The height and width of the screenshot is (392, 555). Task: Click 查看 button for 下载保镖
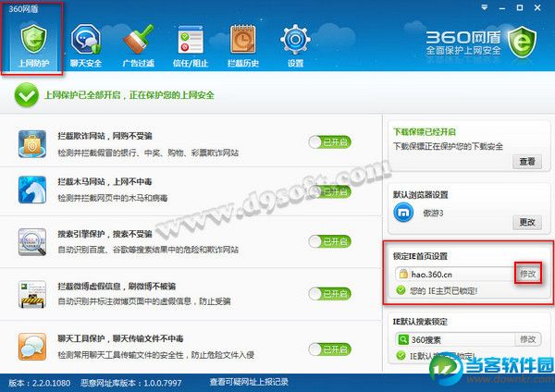pyautogui.click(x=527, y=161)
